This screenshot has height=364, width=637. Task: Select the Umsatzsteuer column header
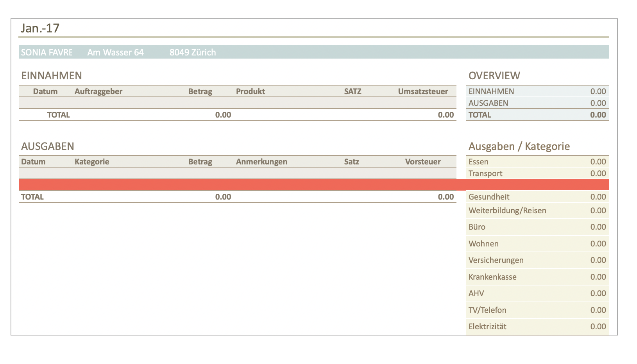pos(423,91)
